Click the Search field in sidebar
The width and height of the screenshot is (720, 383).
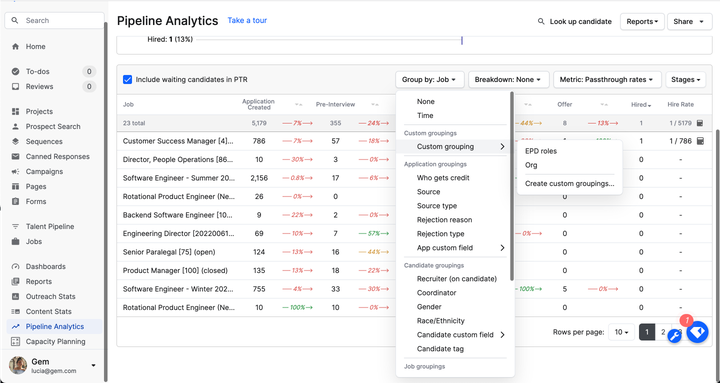pyautogui.click(x=55, y=20)
